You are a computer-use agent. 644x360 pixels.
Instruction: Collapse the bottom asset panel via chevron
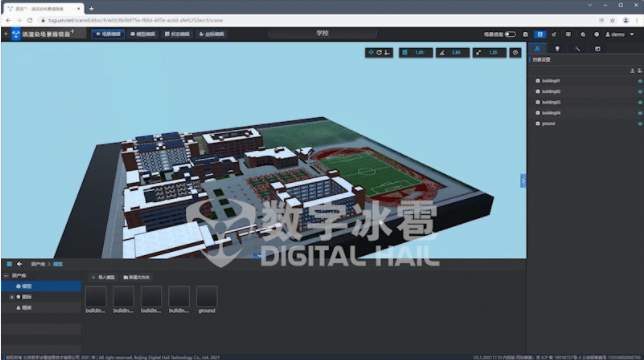click(x=259, y=255)
